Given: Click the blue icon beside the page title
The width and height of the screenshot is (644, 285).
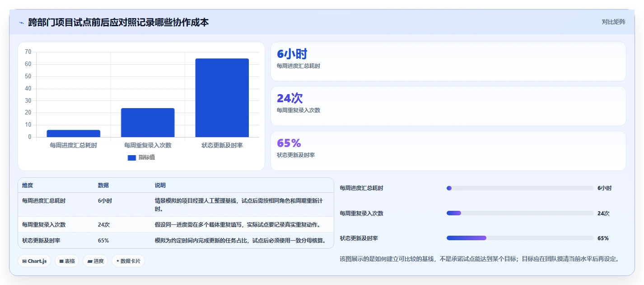Looking at the screenshot, I should [21, 23].
